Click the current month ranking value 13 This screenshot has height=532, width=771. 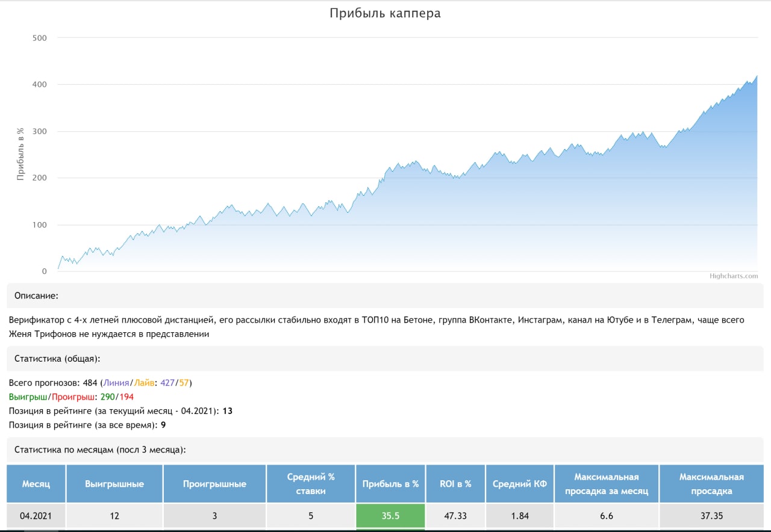[x=227, y=411]
